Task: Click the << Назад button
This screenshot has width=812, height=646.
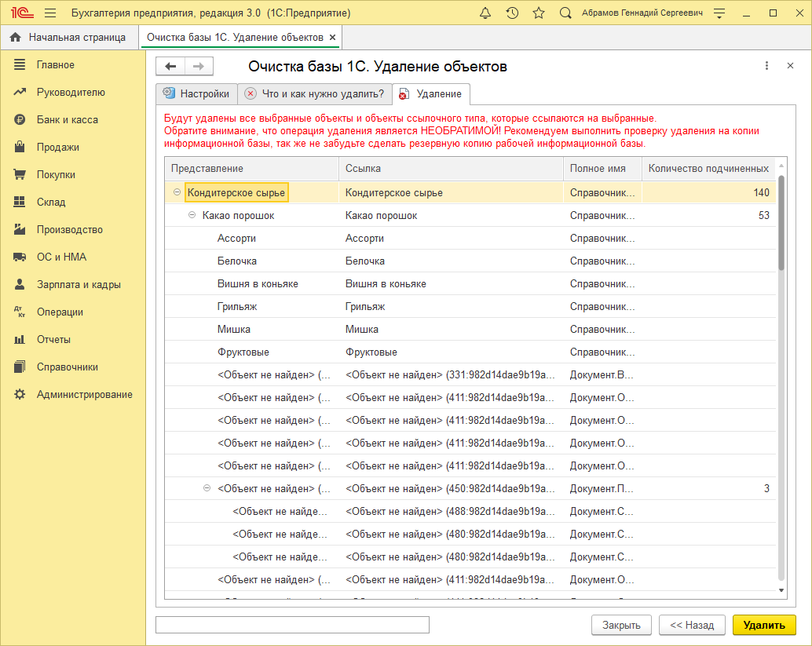Action: coord(692,625)
